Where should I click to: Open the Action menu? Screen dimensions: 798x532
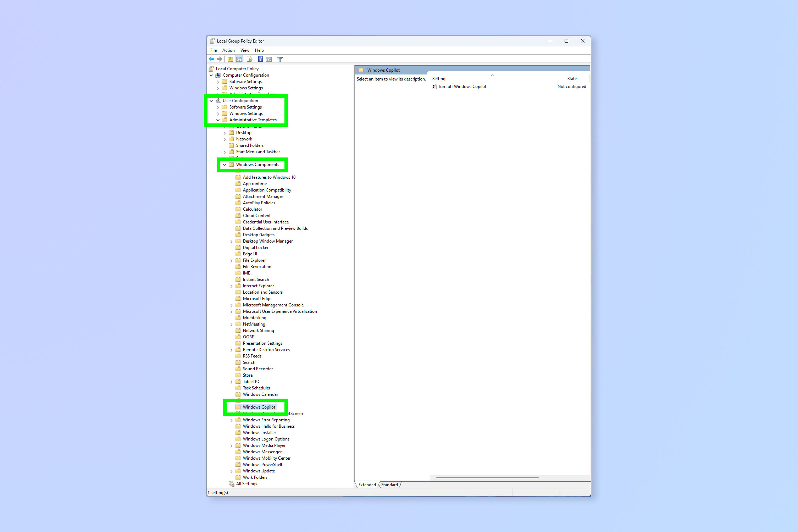coord(228,50)
